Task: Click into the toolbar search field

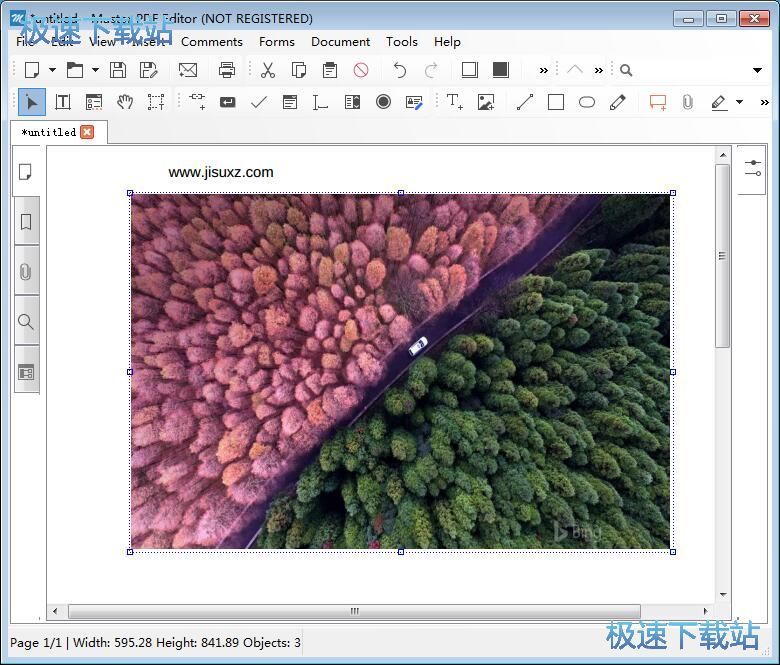Action: 689,70
